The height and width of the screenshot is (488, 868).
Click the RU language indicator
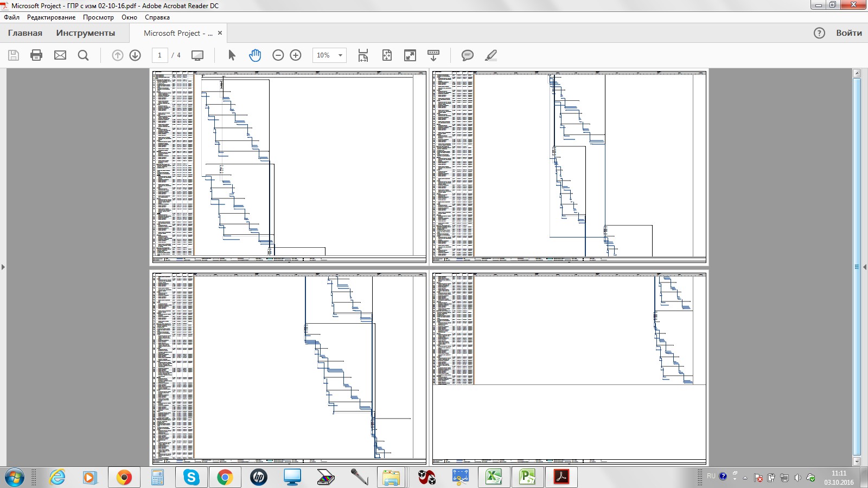[x=711, y=476]
